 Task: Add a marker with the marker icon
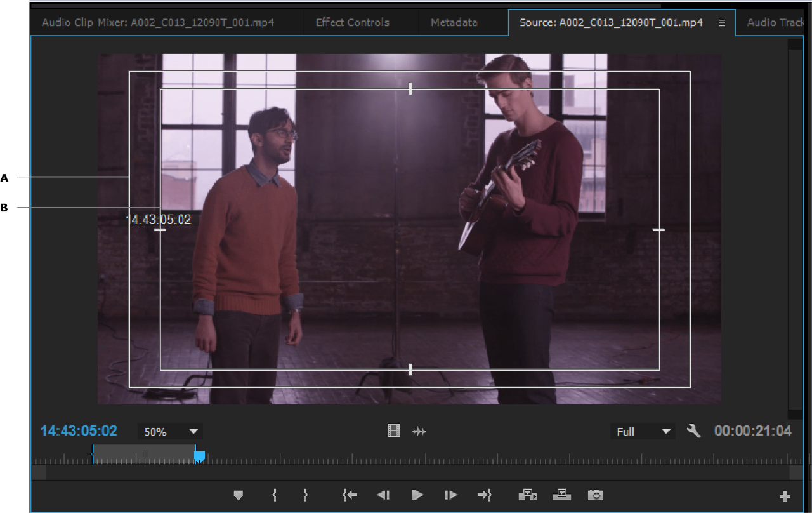point(239,495)
